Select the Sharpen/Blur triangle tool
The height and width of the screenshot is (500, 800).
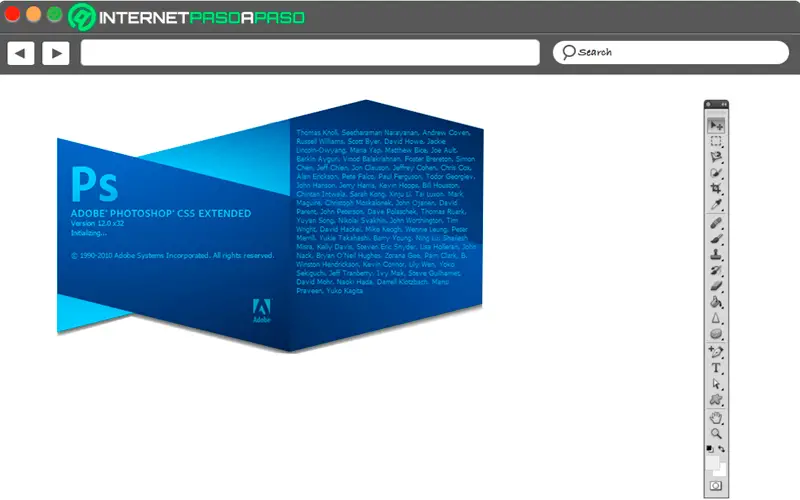coord(716,318)
